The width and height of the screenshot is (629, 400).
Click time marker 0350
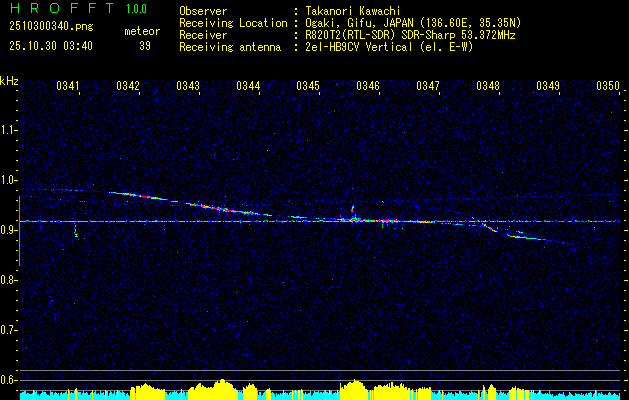[x=608, y=85]
